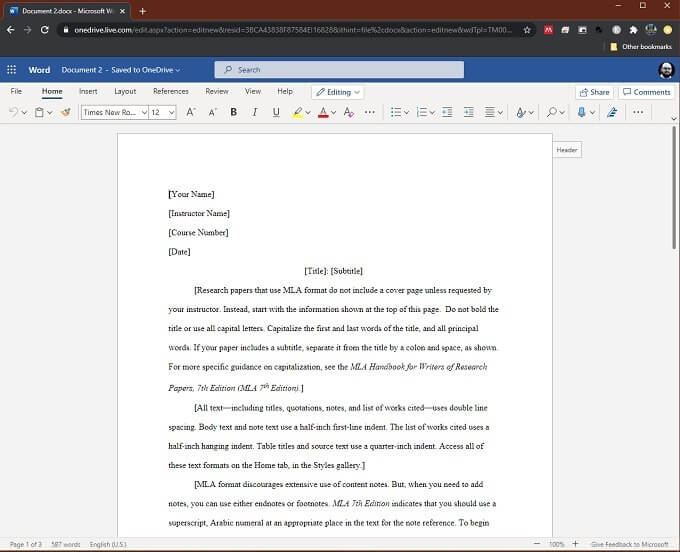
Task: Click the Share button
Action: 594,92
